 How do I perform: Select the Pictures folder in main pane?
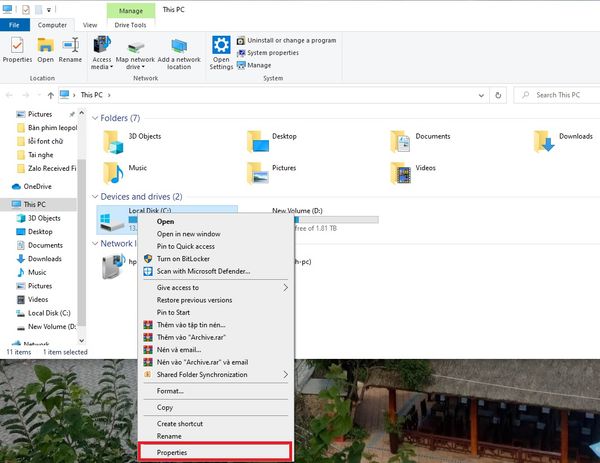[272, 173]
